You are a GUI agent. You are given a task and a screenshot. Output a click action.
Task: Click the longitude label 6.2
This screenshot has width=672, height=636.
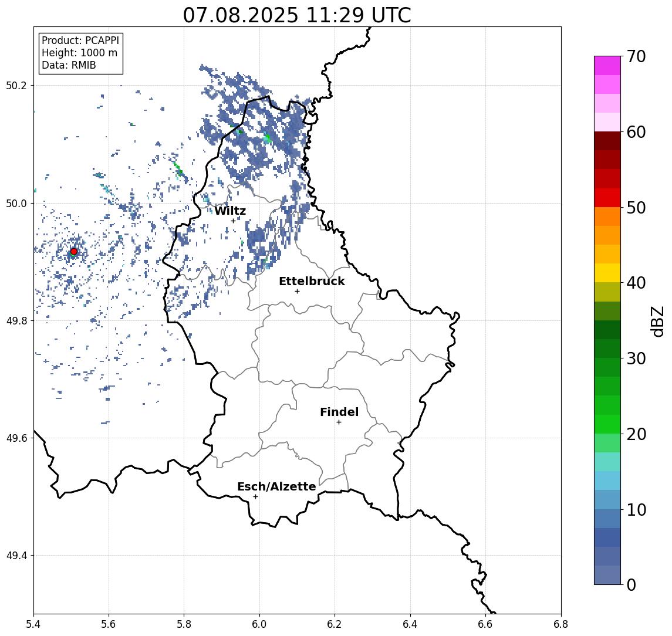[x=335, y=624]
